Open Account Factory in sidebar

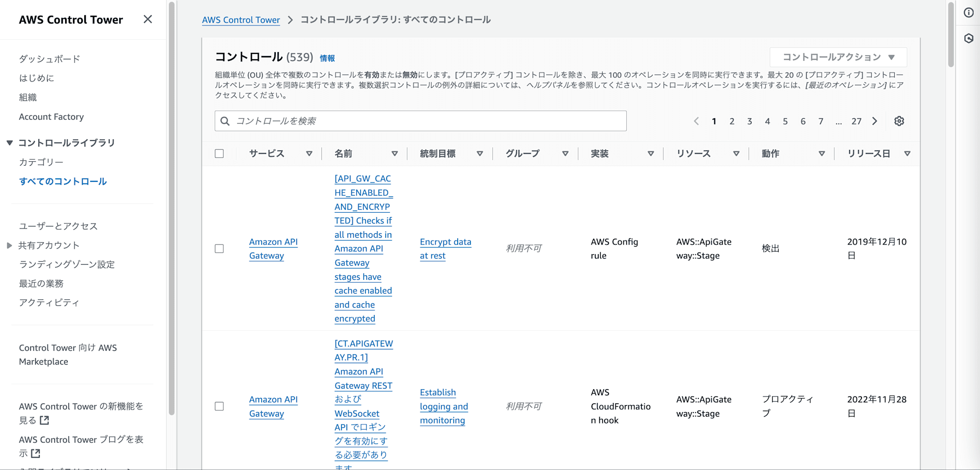[x=51, y=117]
